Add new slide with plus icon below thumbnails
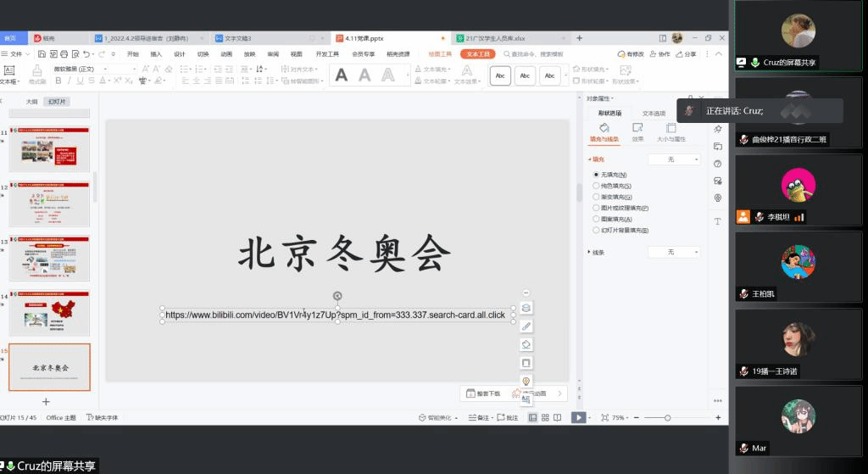The height and width of the screenshot is (474, 868). click(x=46, y=401)
